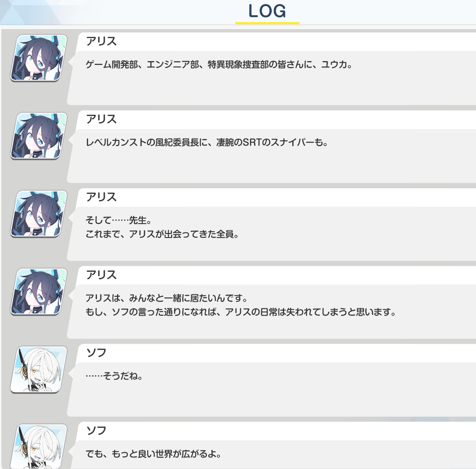Select Arisu portrait beside ゲーム開発部 message
Viewport: 476px width, 469px height.
pos(39,58)
